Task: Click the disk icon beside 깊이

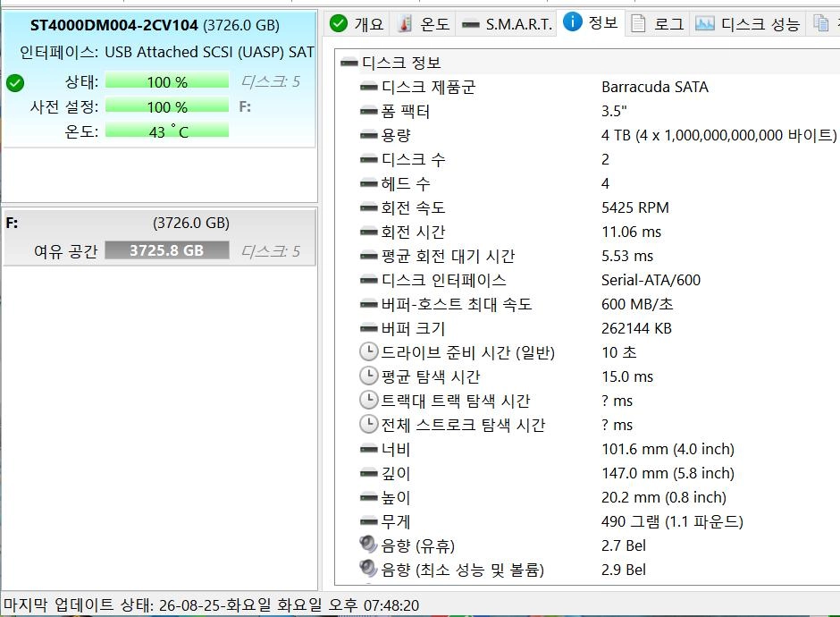Action: click(x=368, y=473)
